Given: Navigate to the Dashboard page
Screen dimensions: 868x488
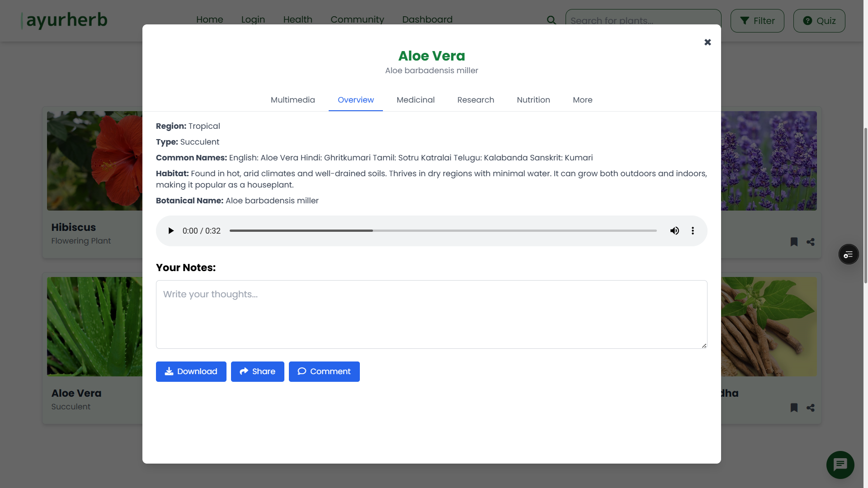Looking at the screenshot, I should [x=427, y=19].
